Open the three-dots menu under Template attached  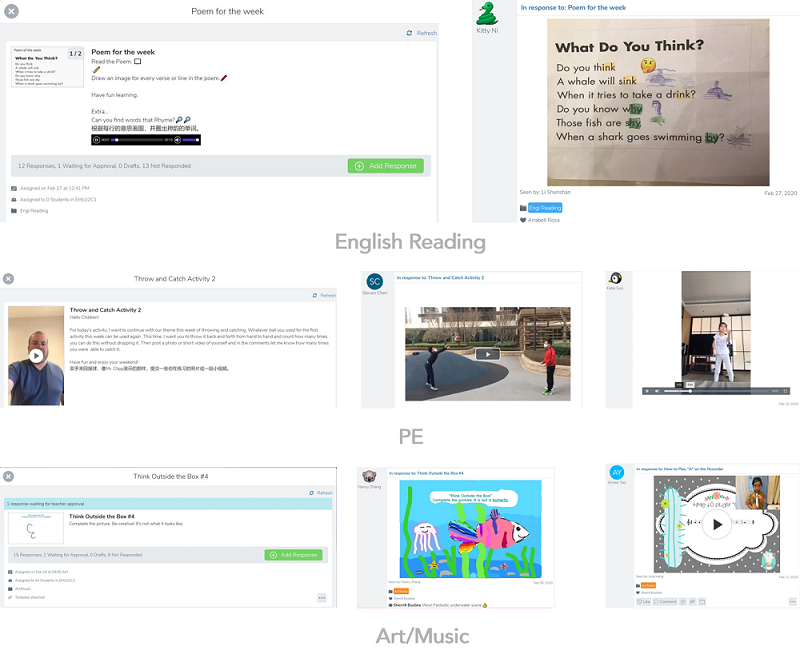pyautogui.click(x=322, y=597)
